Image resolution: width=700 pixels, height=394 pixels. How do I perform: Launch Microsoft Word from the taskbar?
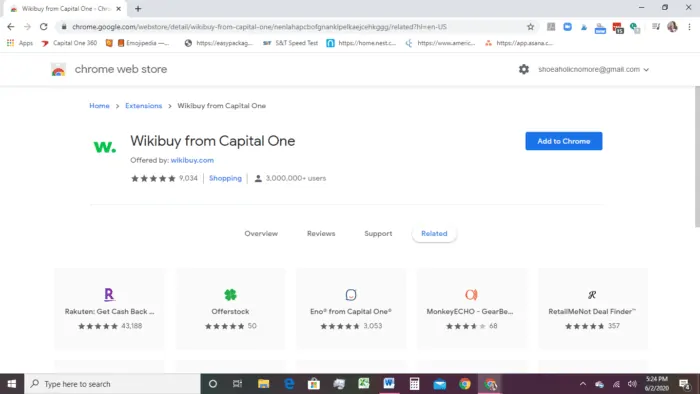[389, 384]
